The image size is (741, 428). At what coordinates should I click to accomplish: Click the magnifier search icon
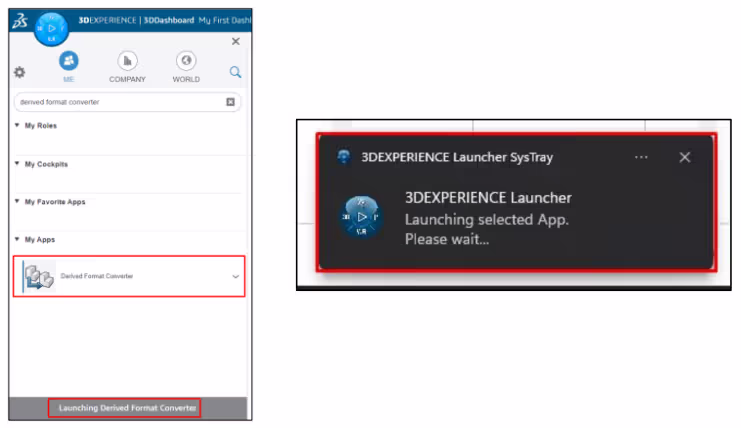coord(235,72)
